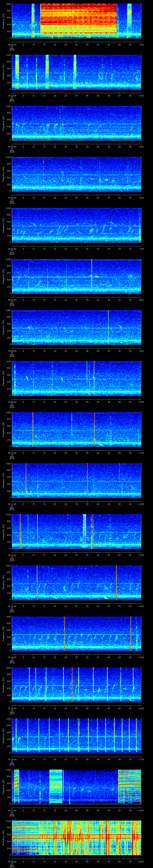Click the 18:18:00 time label
Screen dimensions: 153x868
[12, 861]
